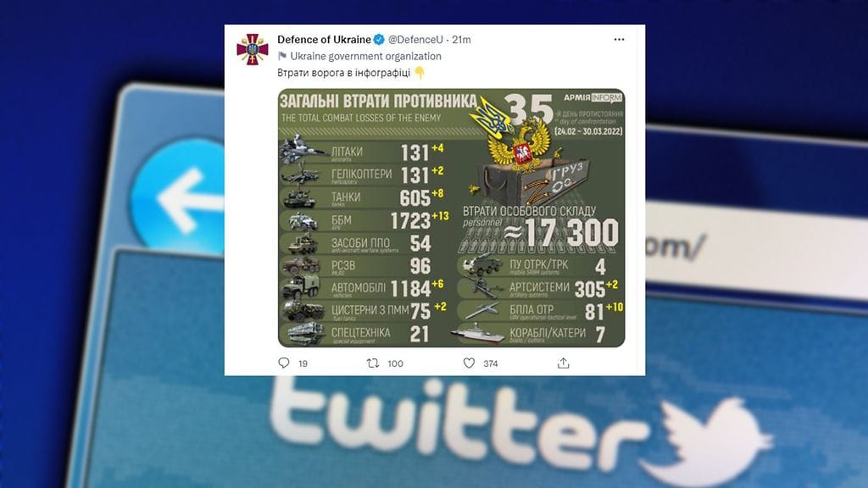The image size is (868, 488).
Task: Open the Defence of Ukraine display name
Action: tap(324, 39)
